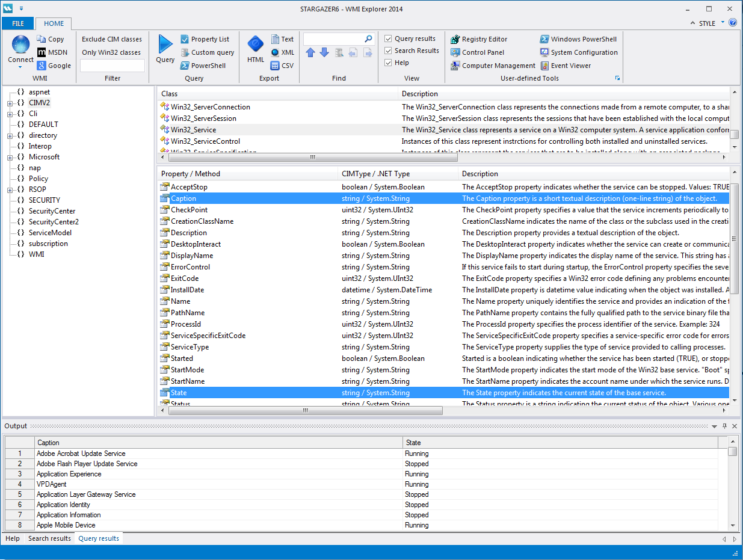The width and height of the screenshot is (743, 560).
Task: Open the Custom query tool
Action: click(208, 52)
